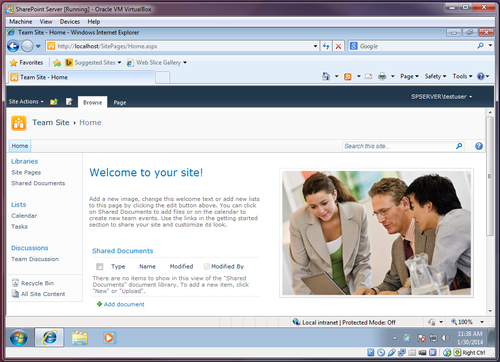Open VirtualBox Machine menu

click(x=21, y=22)
